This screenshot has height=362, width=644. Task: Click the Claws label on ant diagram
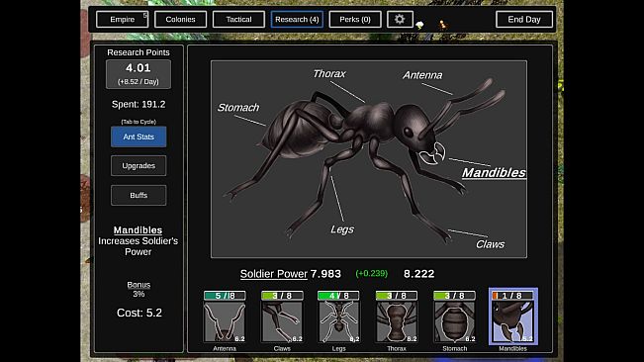click(490, 244)
